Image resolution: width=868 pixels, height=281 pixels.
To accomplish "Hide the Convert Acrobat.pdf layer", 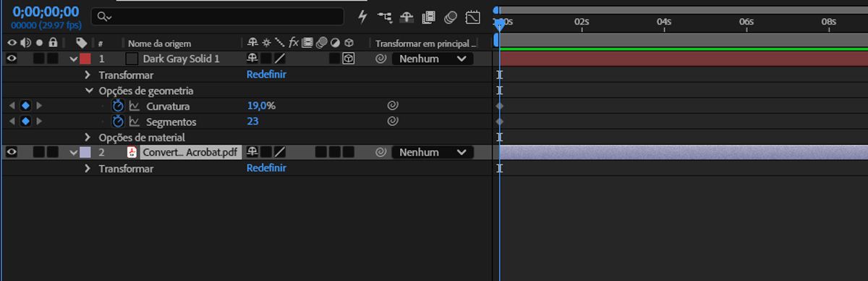I will click(12, 152).
